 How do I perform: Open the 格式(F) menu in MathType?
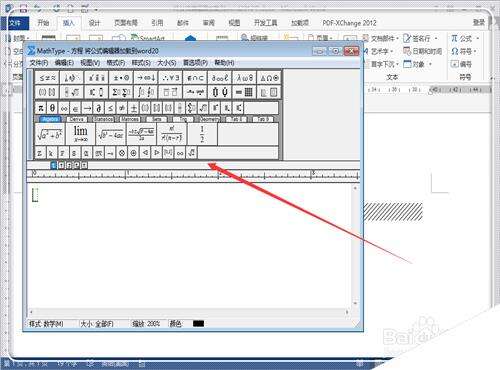(115, 63)
